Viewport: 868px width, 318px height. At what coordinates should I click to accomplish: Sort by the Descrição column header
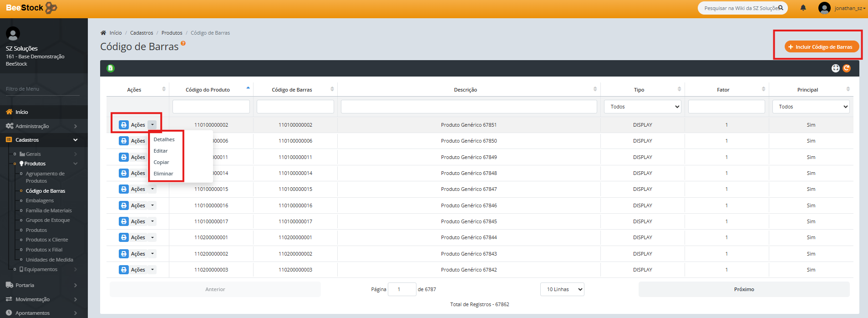point(465,90)
